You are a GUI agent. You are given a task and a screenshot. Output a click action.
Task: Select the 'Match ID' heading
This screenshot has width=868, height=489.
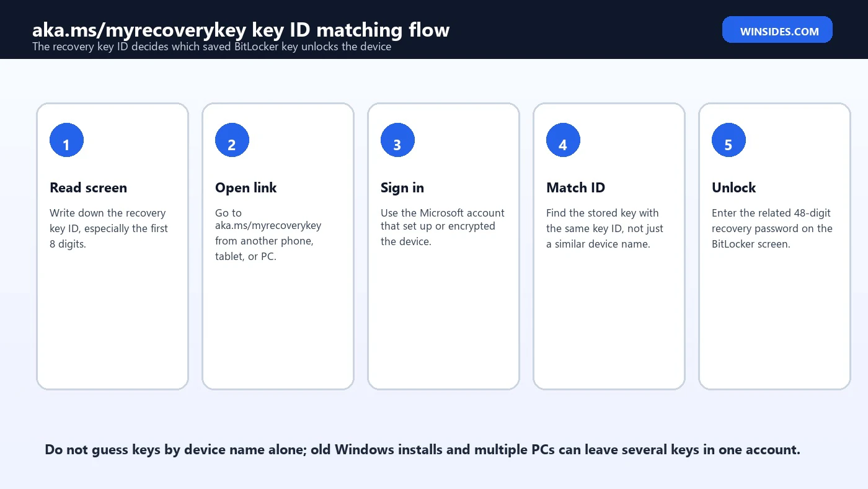[575, 187]
